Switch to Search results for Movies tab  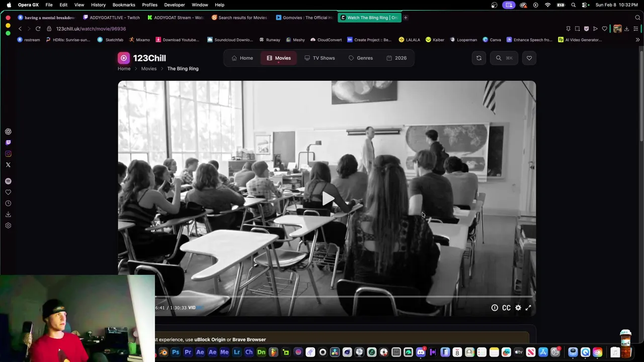click(240, 18)
